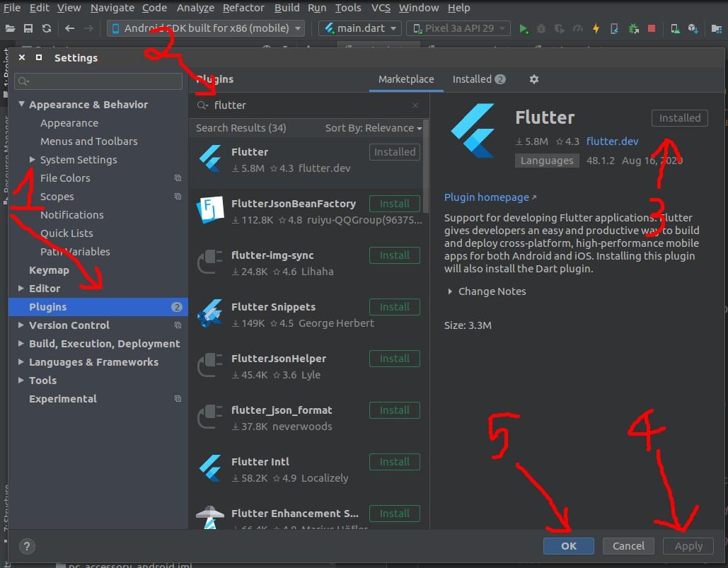Open the main.dart run configuration dropdown
This screenshot has height=568, width=728.
tap(360, 28)
